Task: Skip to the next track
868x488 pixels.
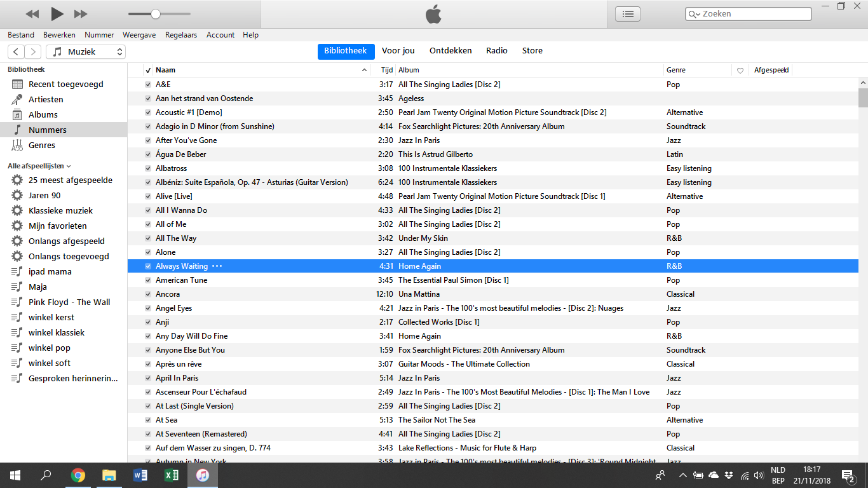Action: pos(81,14)
